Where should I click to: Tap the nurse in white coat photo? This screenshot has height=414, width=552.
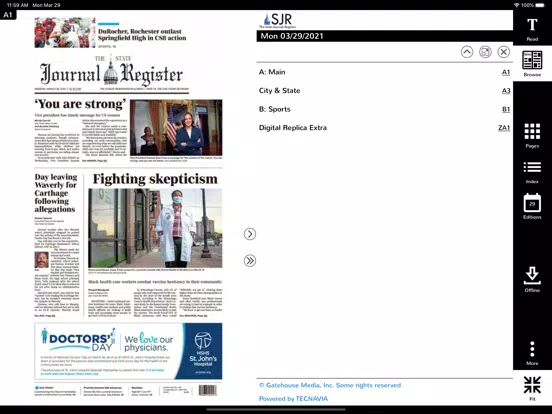(x=155, y=228)
